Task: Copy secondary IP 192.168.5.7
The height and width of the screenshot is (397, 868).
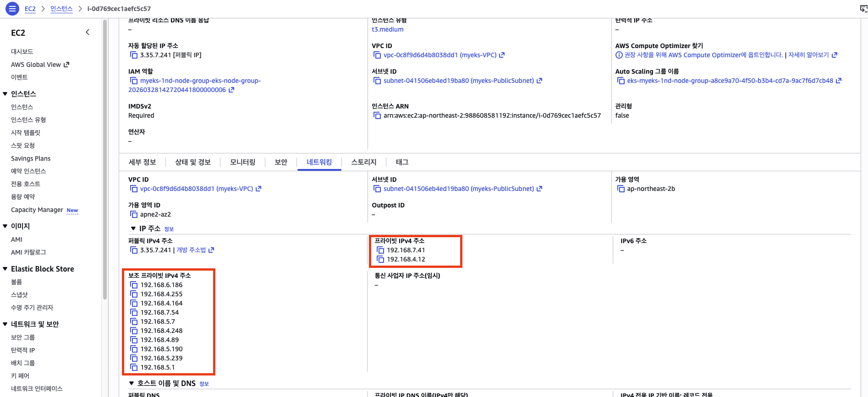Action: pos(134,321)
